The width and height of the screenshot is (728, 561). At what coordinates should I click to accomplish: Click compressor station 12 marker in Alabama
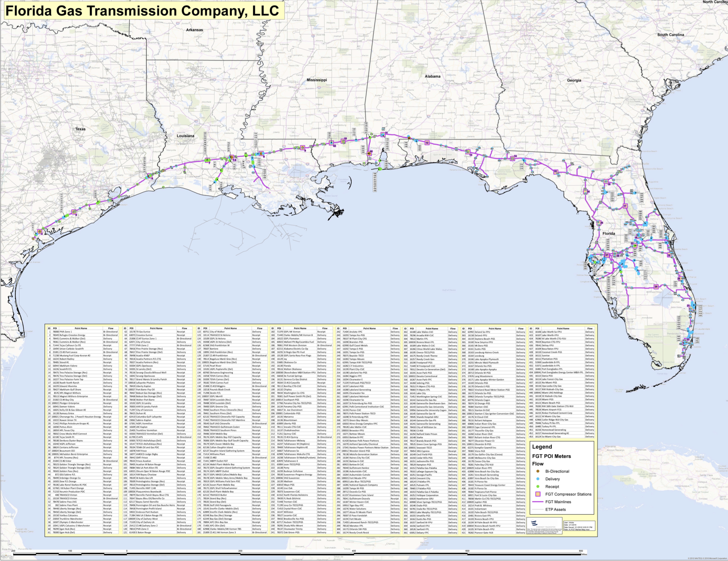point(427,143)
